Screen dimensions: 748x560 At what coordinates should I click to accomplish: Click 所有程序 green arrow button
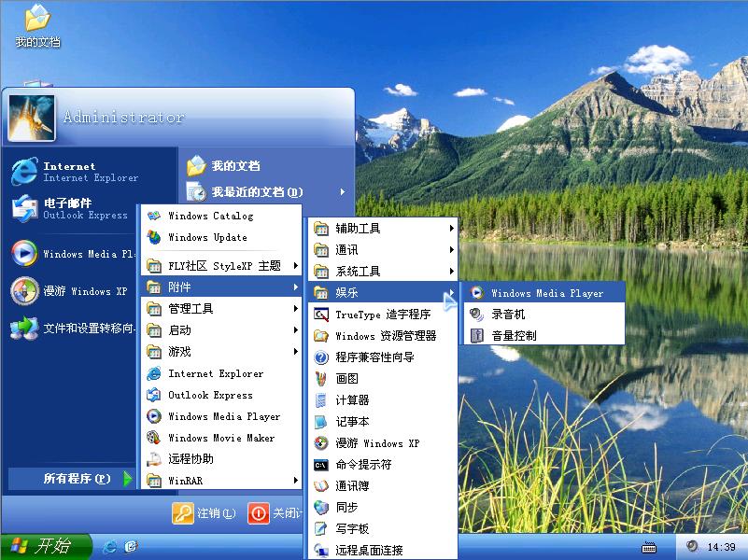(x=127, y=478)
